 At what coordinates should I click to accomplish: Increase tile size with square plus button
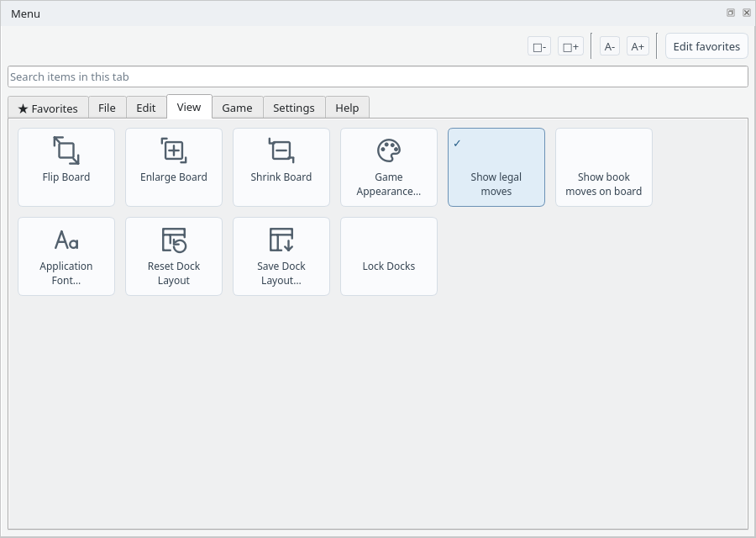pyautogui.click(x=570, y=46)
